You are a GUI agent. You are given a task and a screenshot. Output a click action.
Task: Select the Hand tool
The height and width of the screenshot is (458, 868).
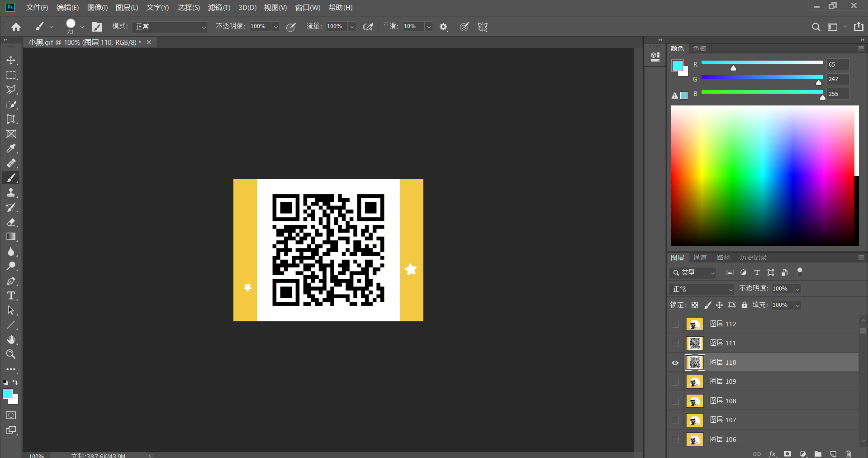tap(11, 340)
